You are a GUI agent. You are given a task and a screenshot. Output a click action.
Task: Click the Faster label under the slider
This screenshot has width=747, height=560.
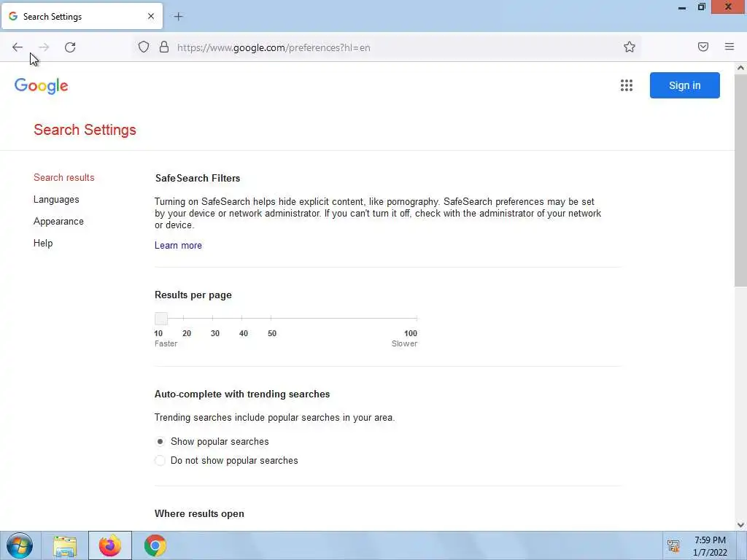click(166, 344)
